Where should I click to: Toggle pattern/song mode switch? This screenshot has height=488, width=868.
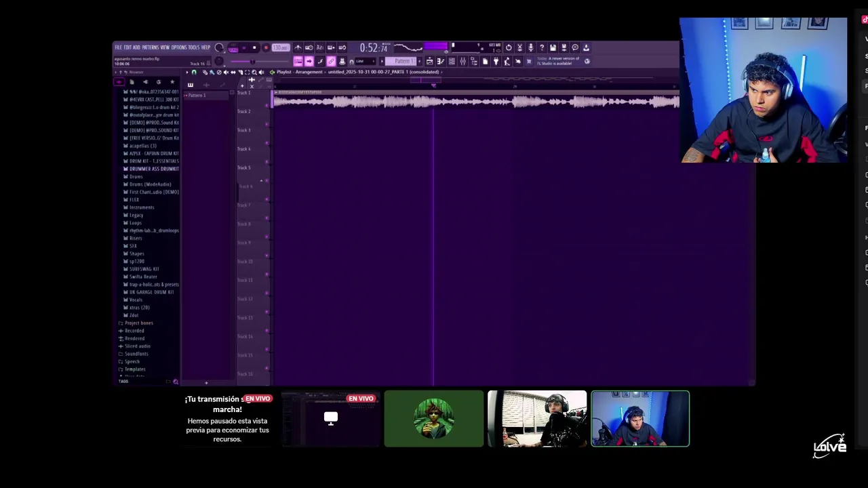click(x=233, y=47)
